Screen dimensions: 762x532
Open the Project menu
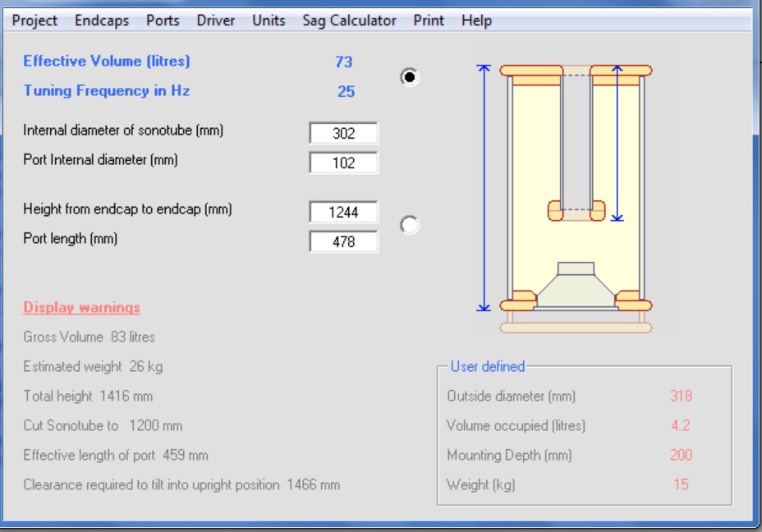(x=34, y=21)
